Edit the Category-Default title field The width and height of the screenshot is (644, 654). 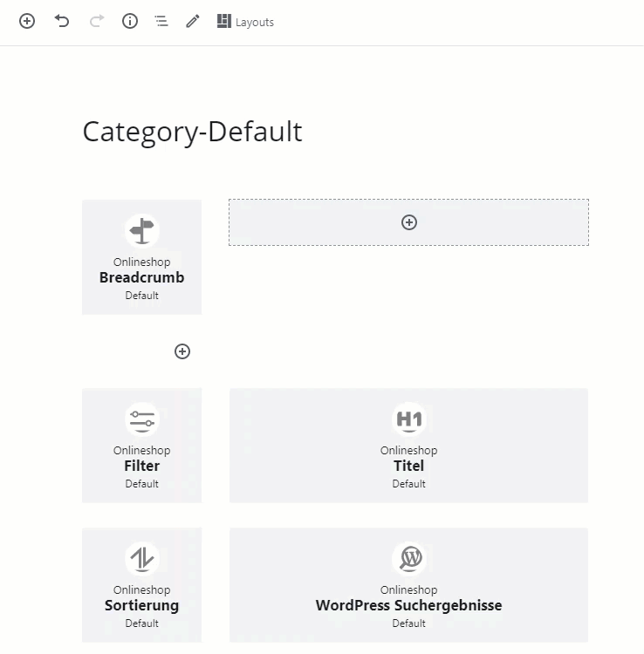192,132
